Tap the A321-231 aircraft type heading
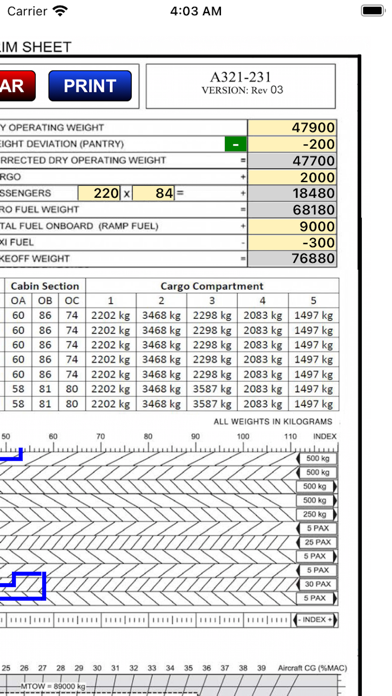Image resolution: width=392 pixels, height=696 pixels. 241,77
